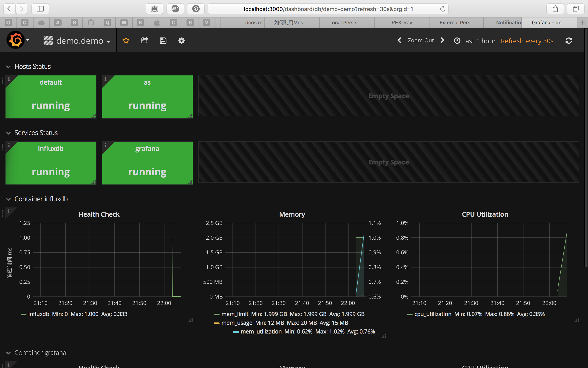Open info corner of Health Check graph
Screen dimensions: 588x368
(8, 211)
